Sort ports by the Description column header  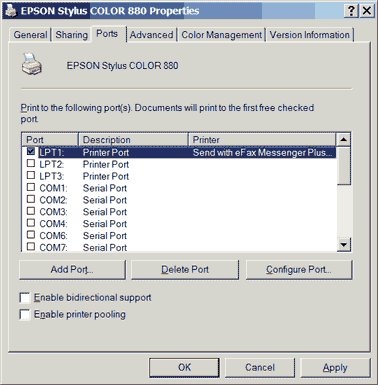coord(133,139)
